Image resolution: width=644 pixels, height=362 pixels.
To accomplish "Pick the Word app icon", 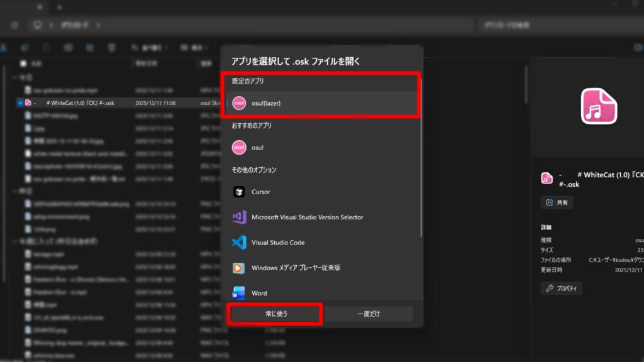I will (239, 293).
